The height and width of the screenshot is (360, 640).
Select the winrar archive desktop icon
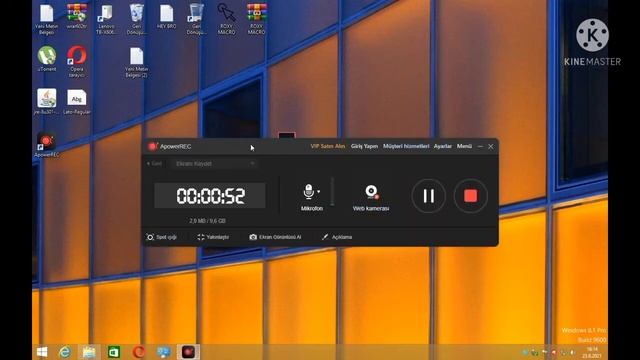coord(76,17)
